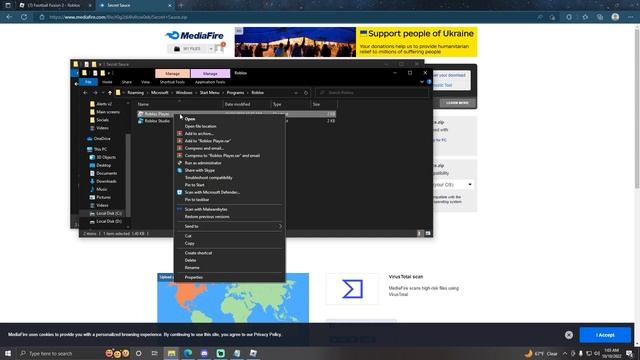Select OneDrive in navigation pane
This screenshot has width=640, height=360.
coord(102,139)
